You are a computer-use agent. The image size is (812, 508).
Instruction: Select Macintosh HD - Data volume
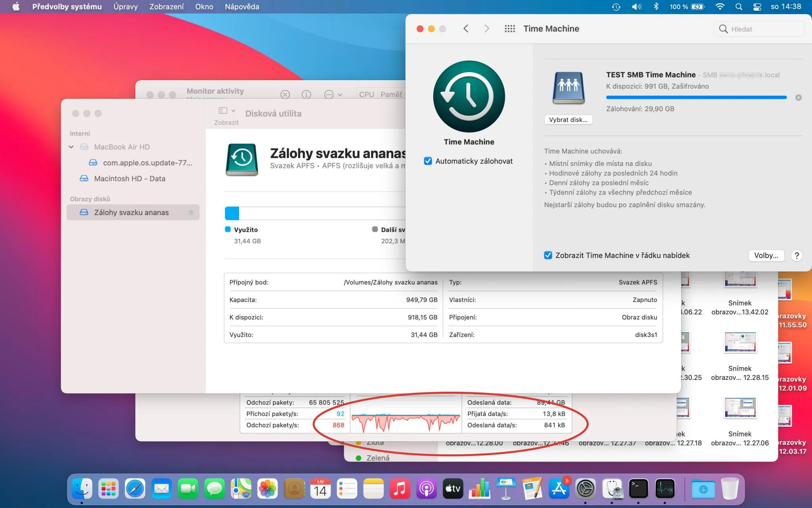130,179
